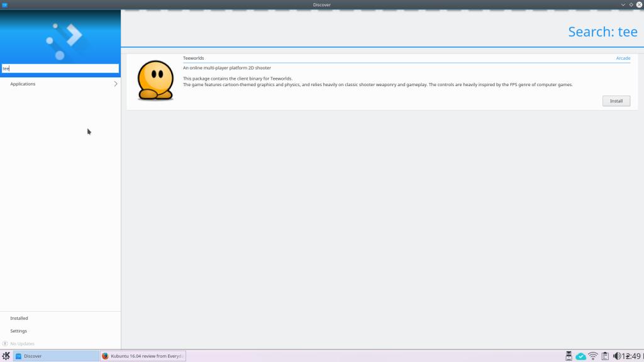644x362 pixels.
Task: Expand the Applications category chevron
Action: click(116, 84)
